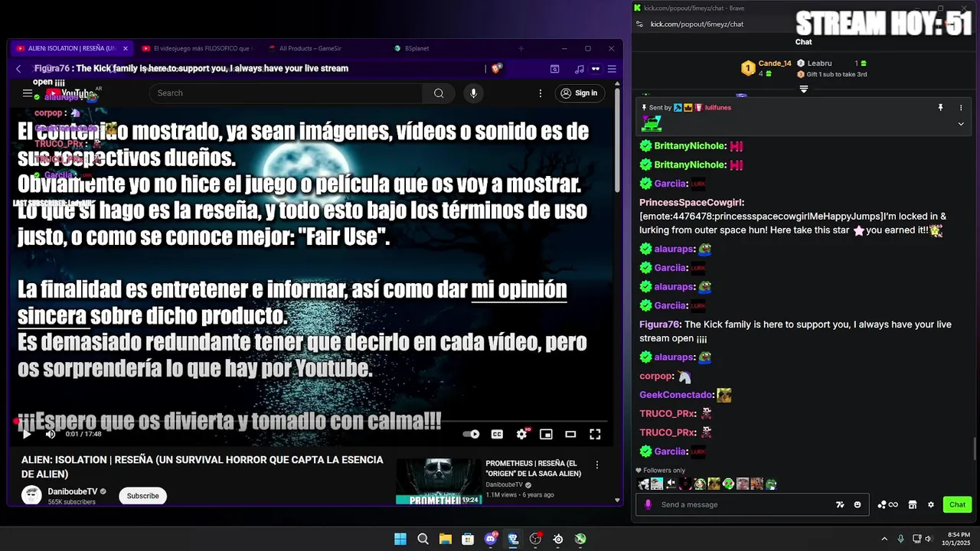Screen dimensions: 980x551
Task: Click username PrincessSpaceCowgirl in chat
Action: pyautogui.click(x=691, y=203)
